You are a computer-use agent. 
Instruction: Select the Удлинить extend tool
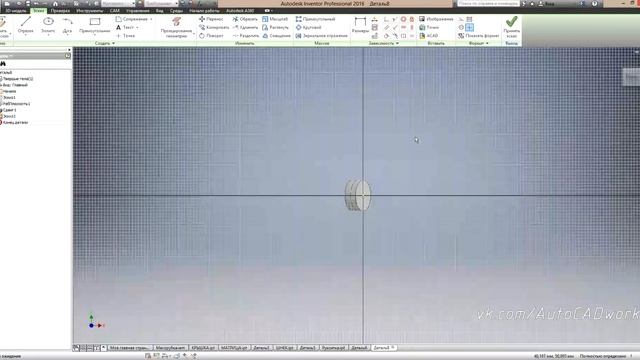click(245, 27)
